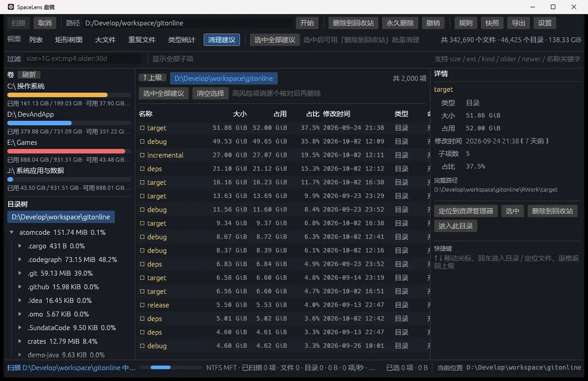Screen dimensions: 588x381
Task: Focus the 过滤 filter input field
Action: coord(83,59)
